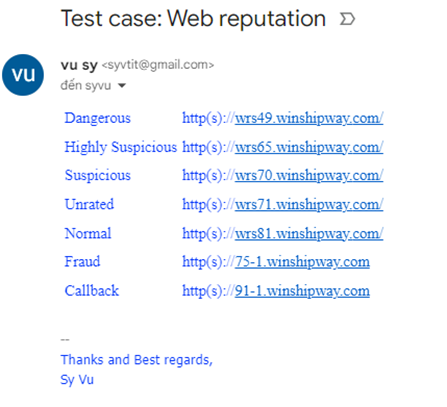Viewport: 447px width, 407px height.
Task: Open the wrs65.winshipway.com link
Action: click(309, 147)
